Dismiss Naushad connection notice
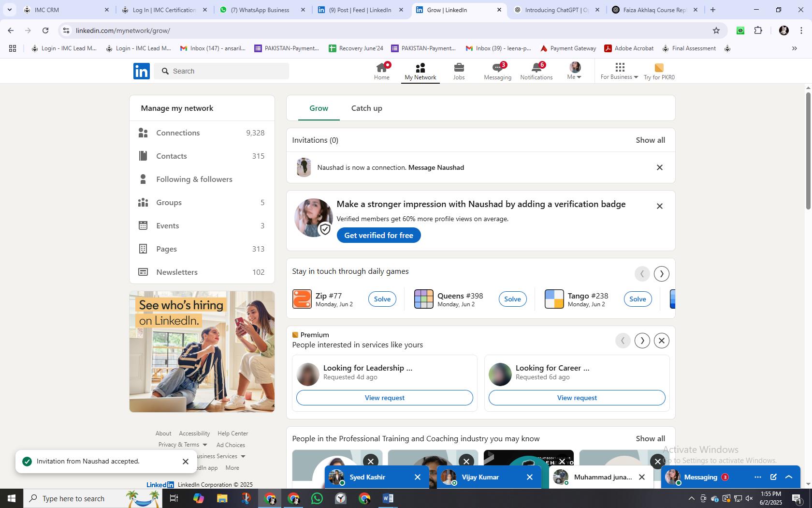The width and height of the screenshot is (812, 508). pyautogui.click(x=659, y=167)
